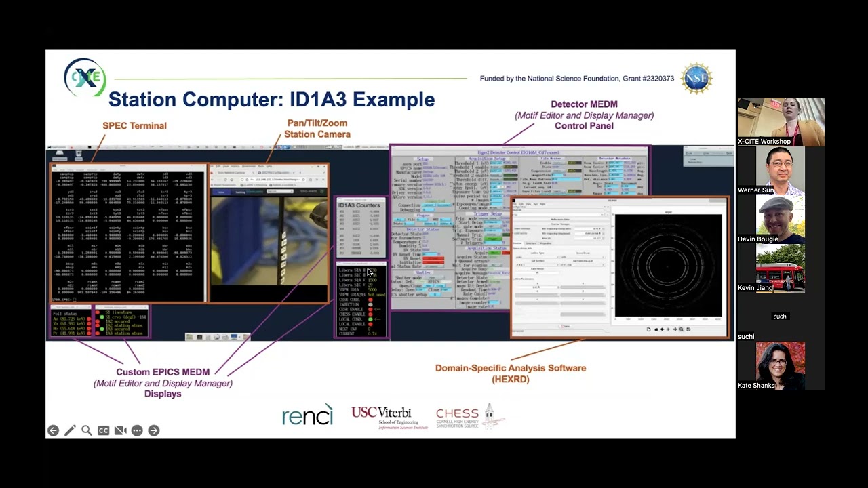Click the HEXRD plot page icon
Image resolution: width=868 pixels, height=488 pixels.
point(648,329)
